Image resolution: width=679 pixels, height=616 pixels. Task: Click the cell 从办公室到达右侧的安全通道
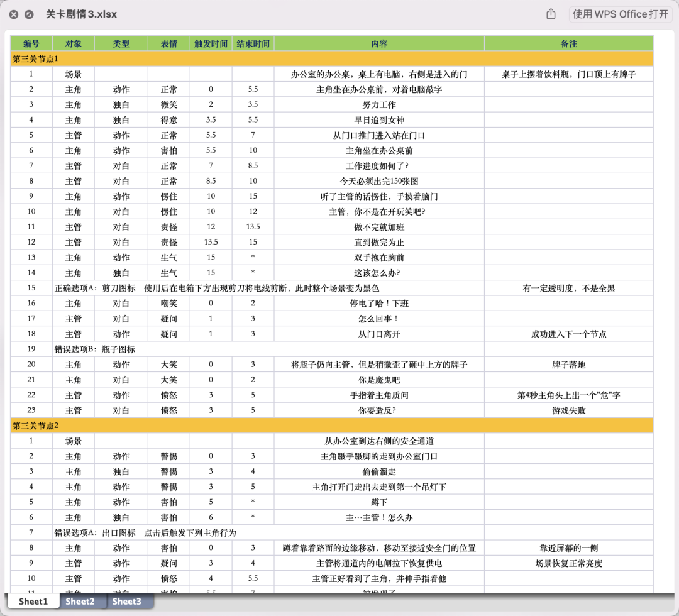pos(379,441)
